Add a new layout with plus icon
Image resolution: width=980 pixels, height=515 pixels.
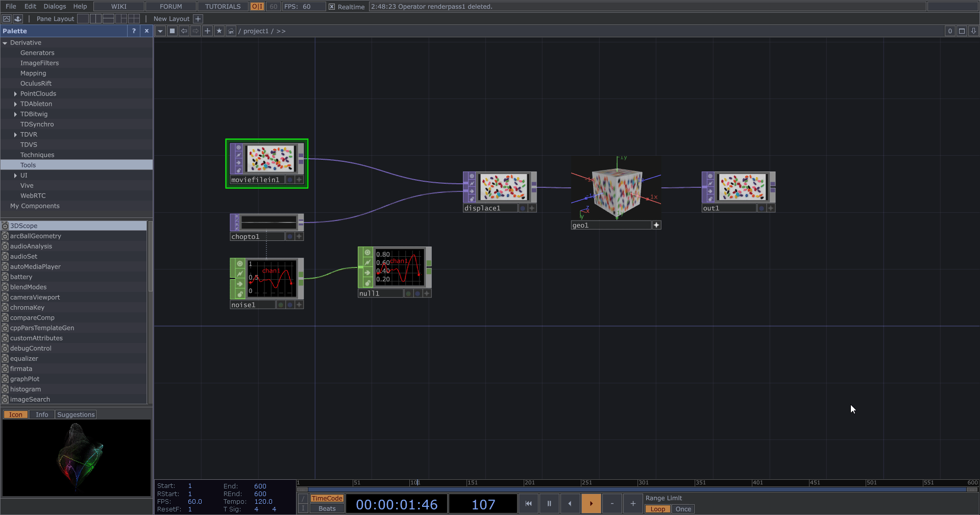198,19
